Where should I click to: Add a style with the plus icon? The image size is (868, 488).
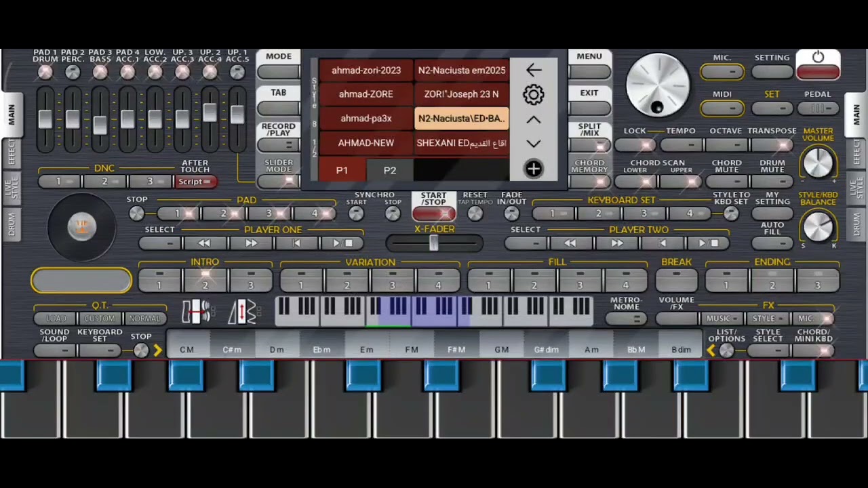pos(534,169)
